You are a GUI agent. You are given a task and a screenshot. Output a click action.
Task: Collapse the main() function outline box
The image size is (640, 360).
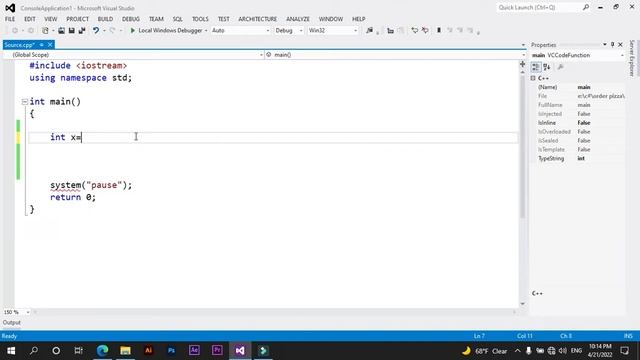[24, 102]
